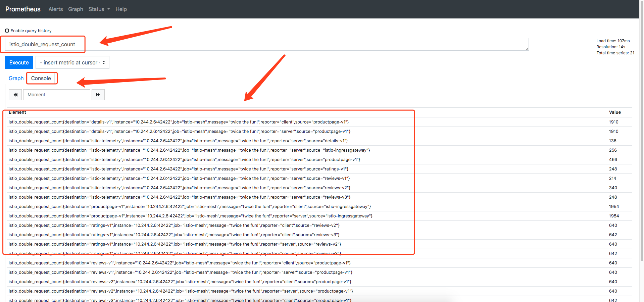Go to Graph in top navigation bar

pos(76,9)
